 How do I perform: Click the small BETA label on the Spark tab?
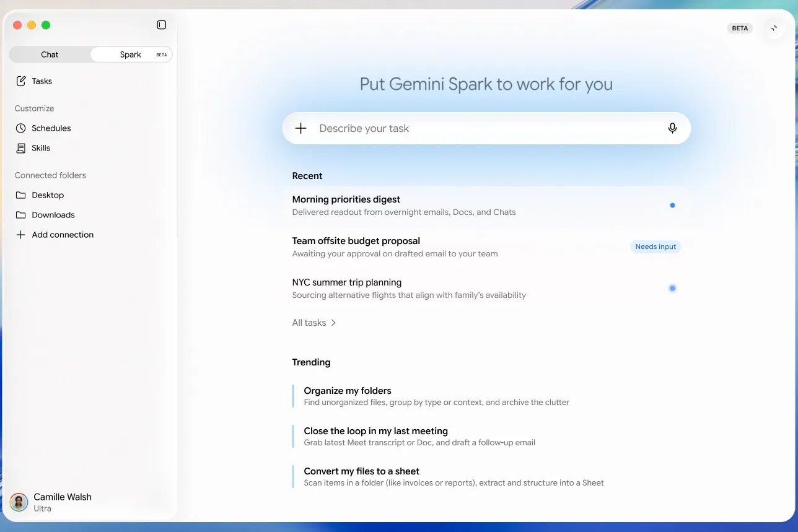click(x=162, y=55)
